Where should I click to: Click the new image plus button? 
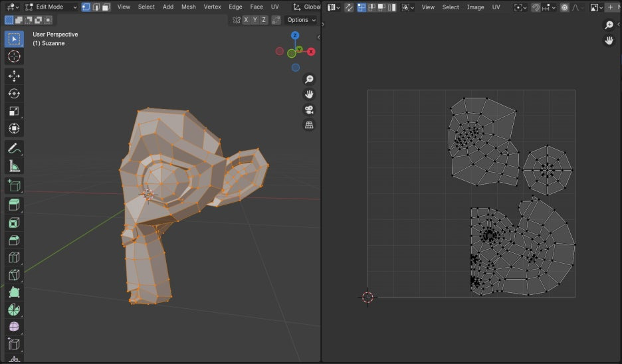pos(610,7)
